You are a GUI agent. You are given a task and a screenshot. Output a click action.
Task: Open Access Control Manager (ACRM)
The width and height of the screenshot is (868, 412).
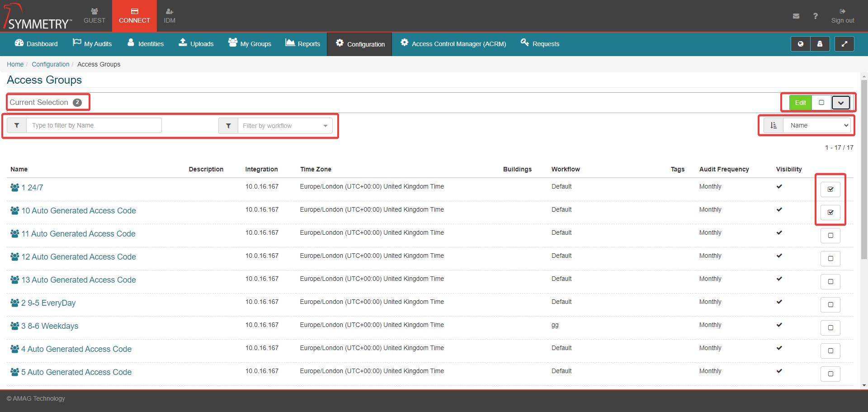coord(453,44)
